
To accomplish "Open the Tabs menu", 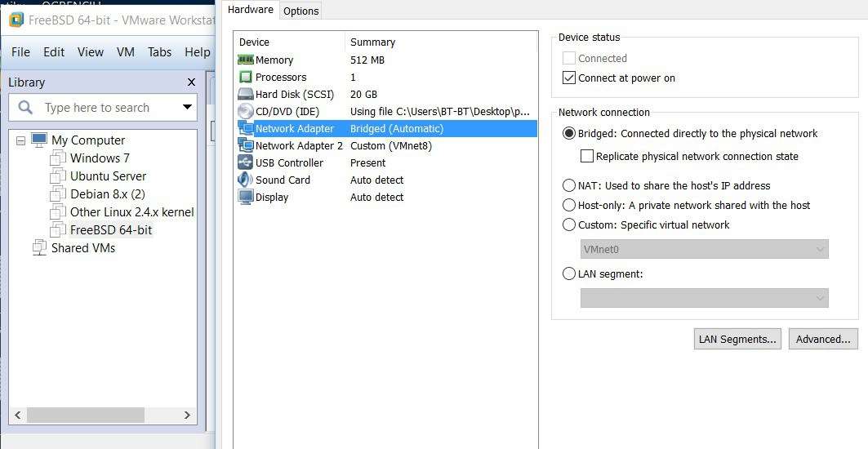I will point(159,52).
